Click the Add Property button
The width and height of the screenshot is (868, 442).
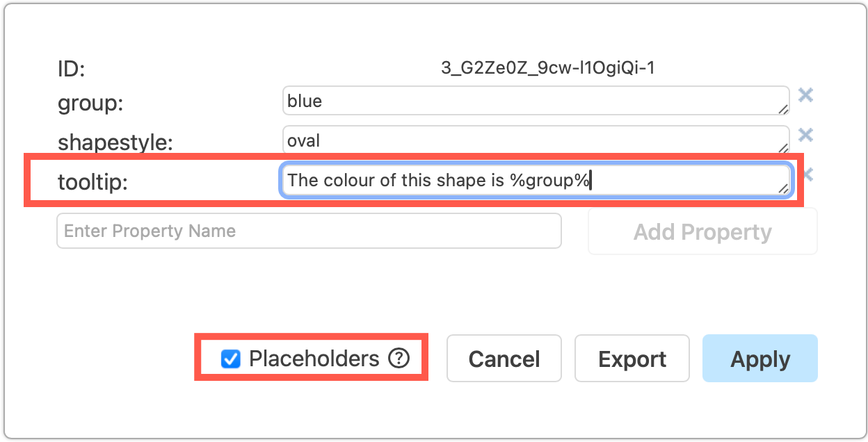tap(702, 231)
